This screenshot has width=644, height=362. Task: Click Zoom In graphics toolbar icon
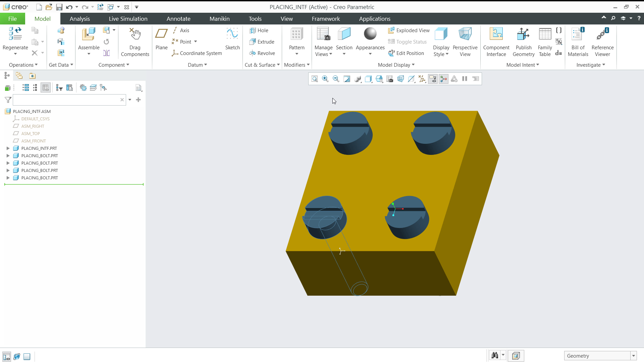[325, 79]
